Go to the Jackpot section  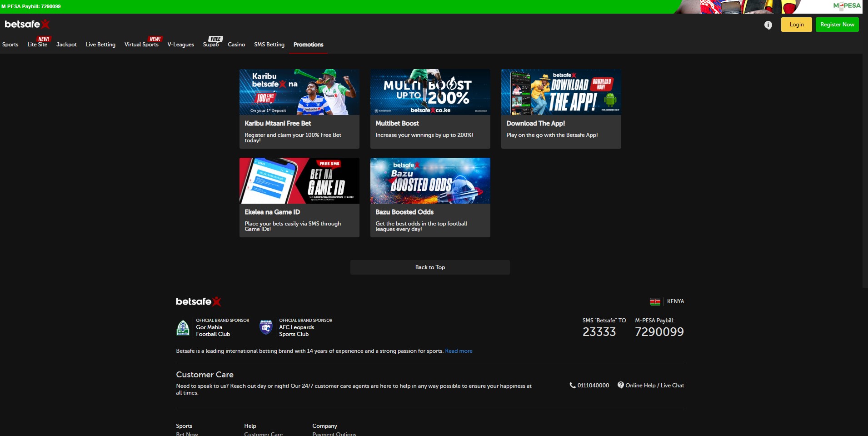coord(66,45)
